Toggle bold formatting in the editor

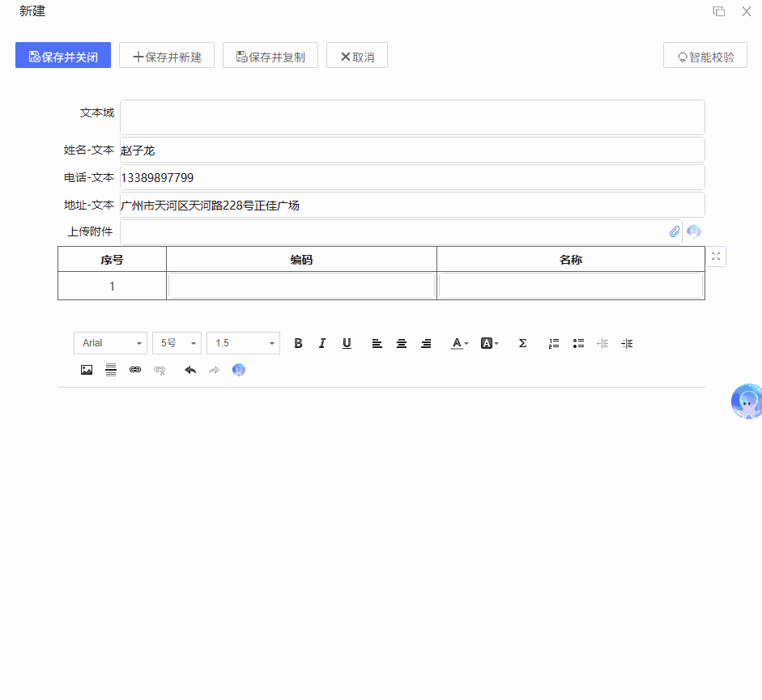coord(298,343)
